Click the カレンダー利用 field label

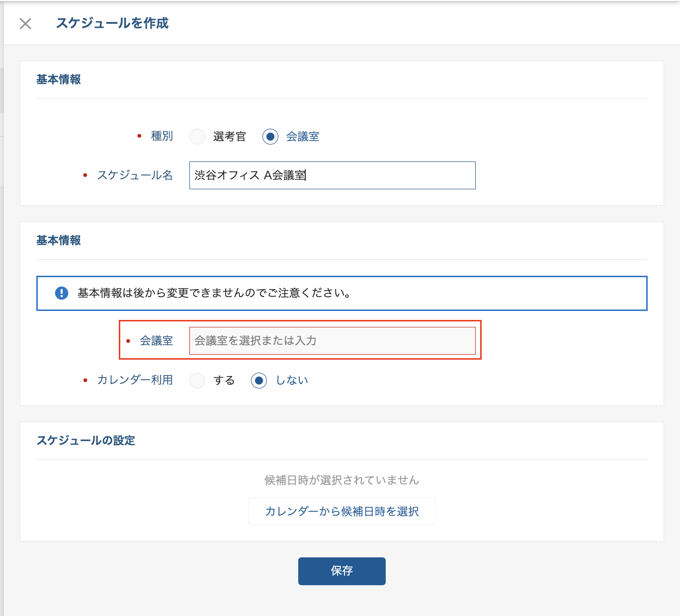click(135, 380)
